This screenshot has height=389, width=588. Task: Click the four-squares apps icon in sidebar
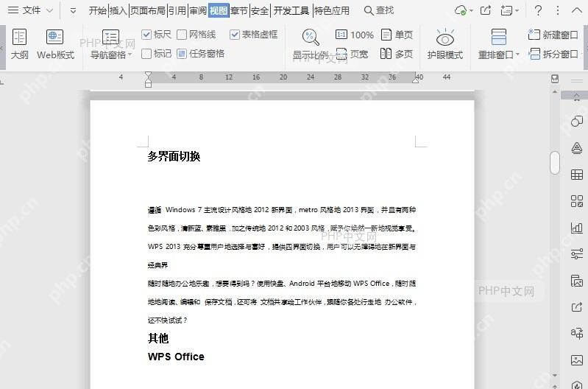(x=577, y=201)
